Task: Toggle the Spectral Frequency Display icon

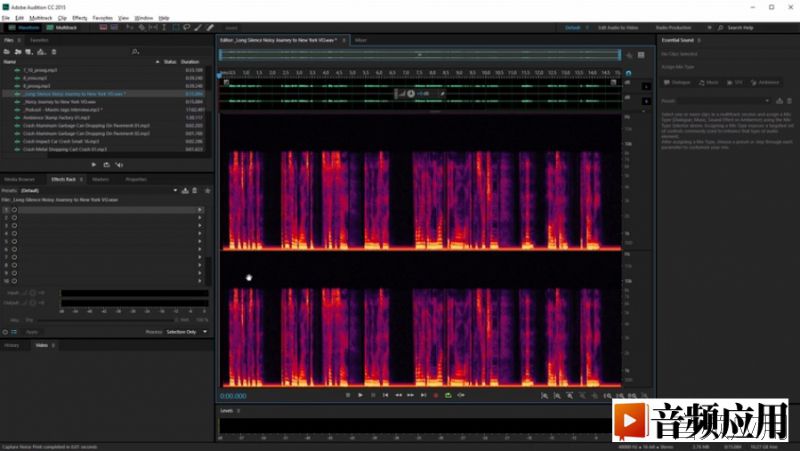Action: (x=104, y=28)
